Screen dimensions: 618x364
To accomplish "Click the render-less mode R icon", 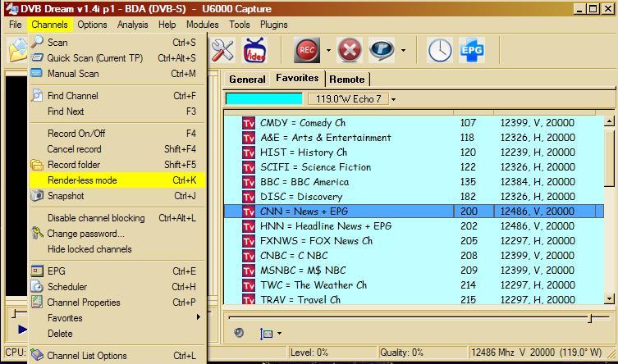I will point(382,50).
